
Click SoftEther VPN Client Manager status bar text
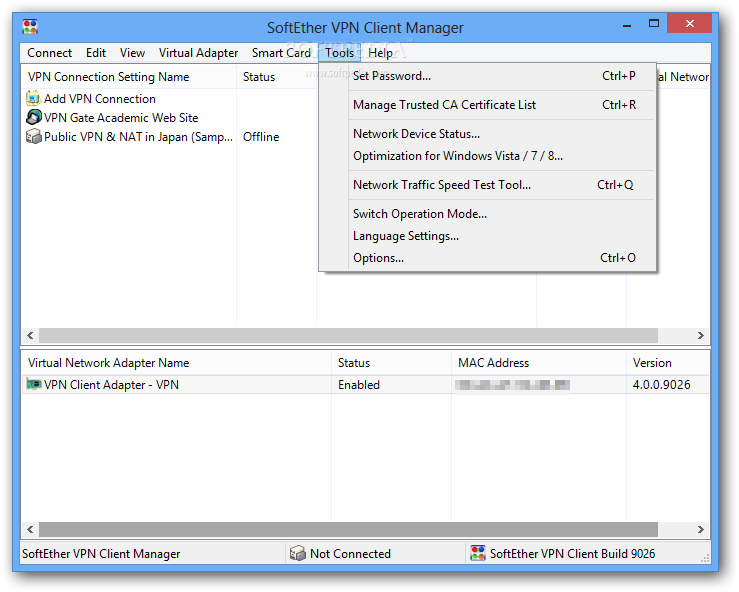pos(101,553)
